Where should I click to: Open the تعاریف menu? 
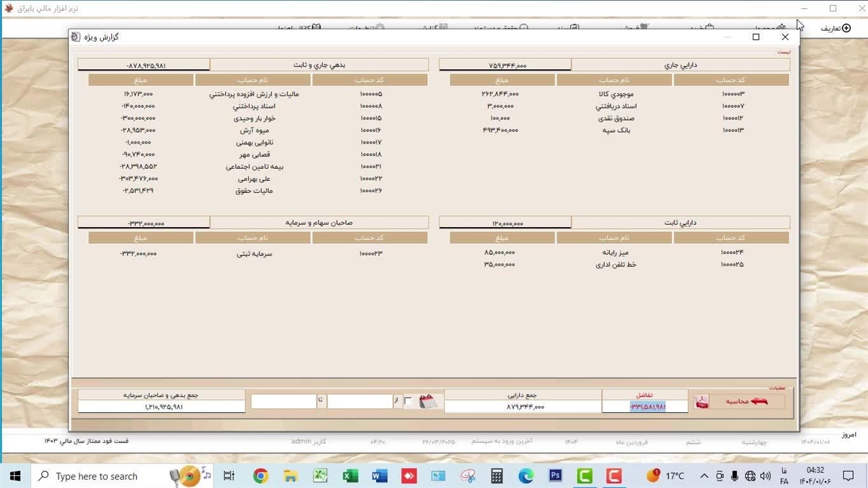pyautogui.click(x=835, y=28)
